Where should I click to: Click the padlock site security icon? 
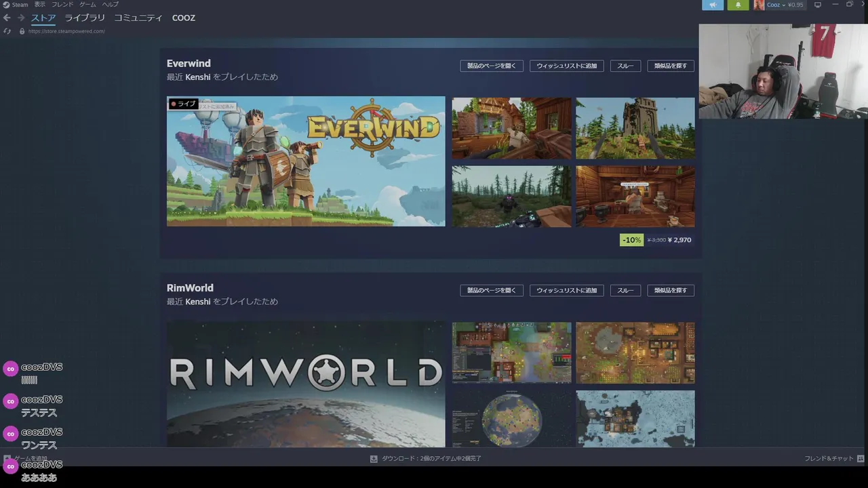coord(22,31)
